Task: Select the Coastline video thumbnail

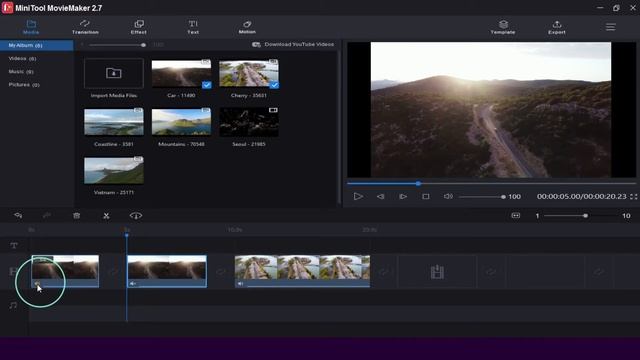Action: [x=114, y=122]
